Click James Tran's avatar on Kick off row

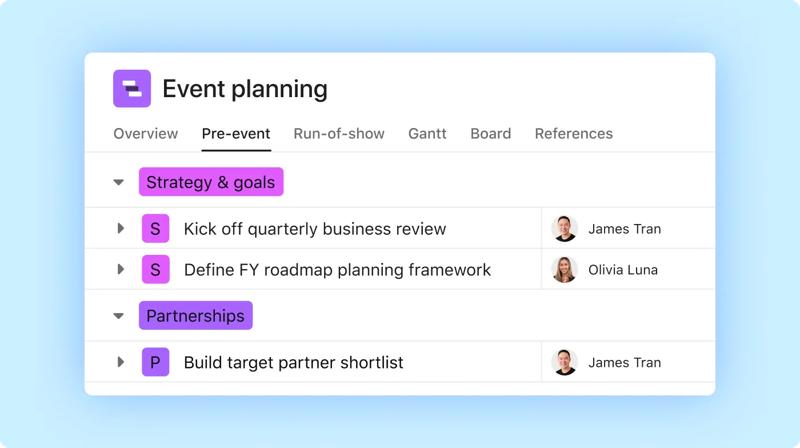(565, 229)
